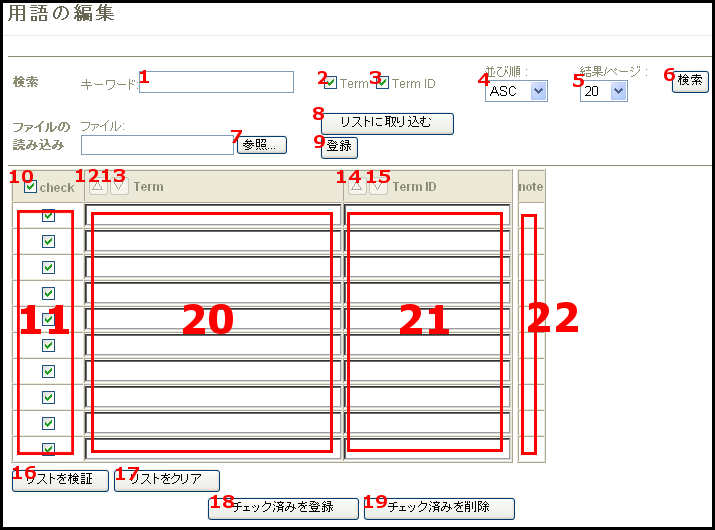Image resolution: width=715 pixels, height=530 pixels.
Task: Focus the キーワード keyword input field
Action: [216, 82]
